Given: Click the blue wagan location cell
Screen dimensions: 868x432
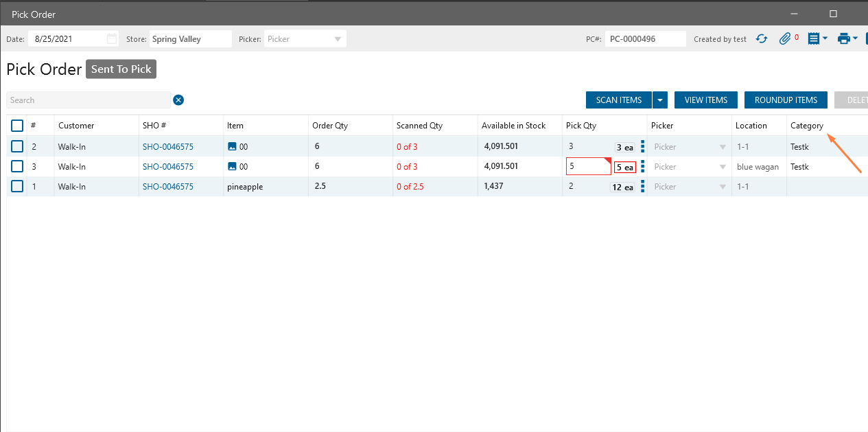Looking at the screenshot, I should [x=759, y=166].
